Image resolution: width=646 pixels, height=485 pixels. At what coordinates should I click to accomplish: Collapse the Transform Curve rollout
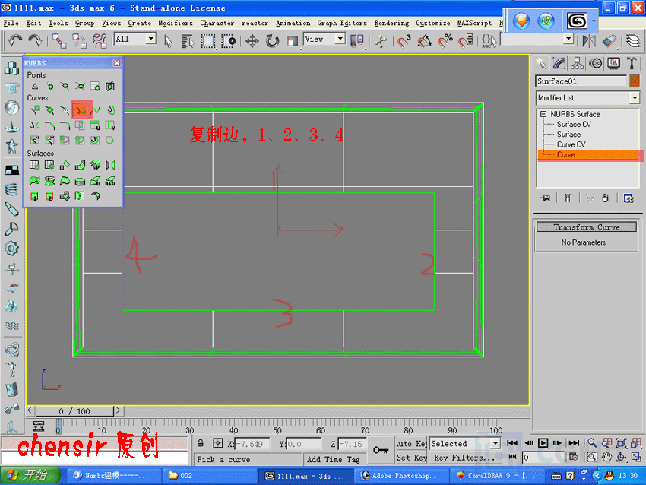pos(587,227)
